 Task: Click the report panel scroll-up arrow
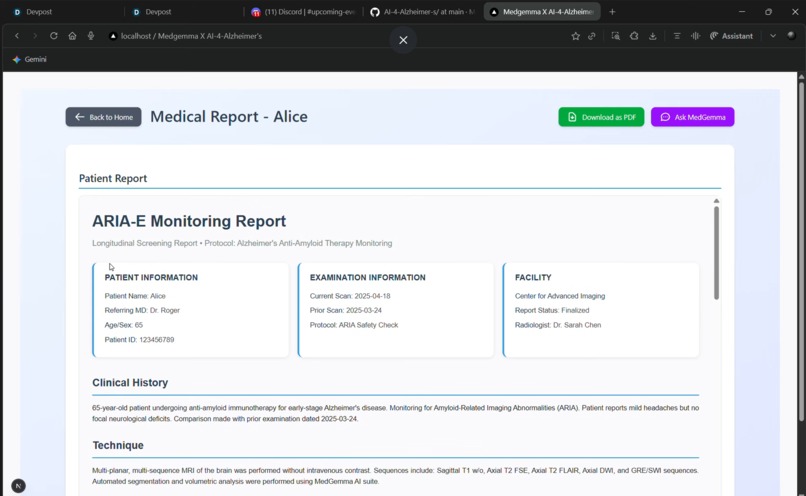(x=716, y=201)
